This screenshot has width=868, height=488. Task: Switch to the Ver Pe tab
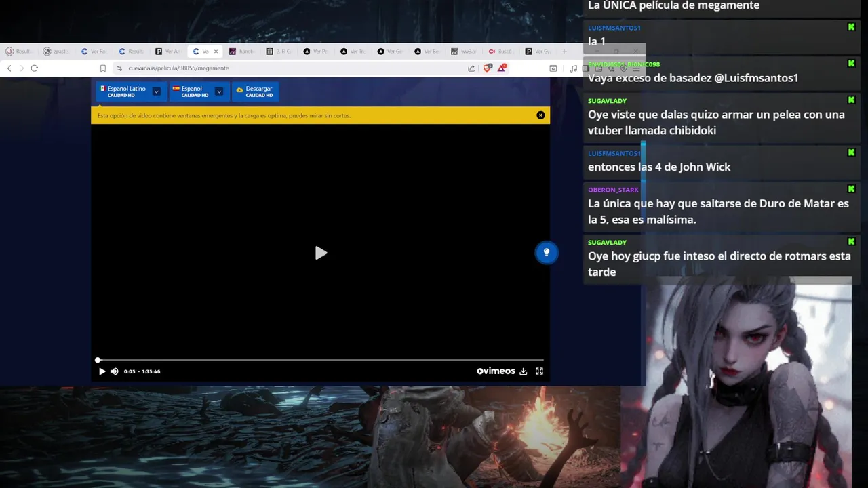317,52
